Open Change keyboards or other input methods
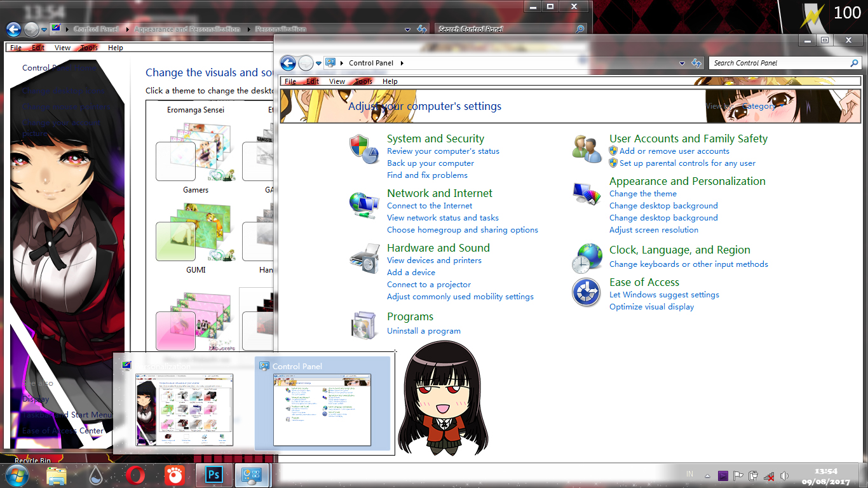868x488 pixels. (689, 264)
